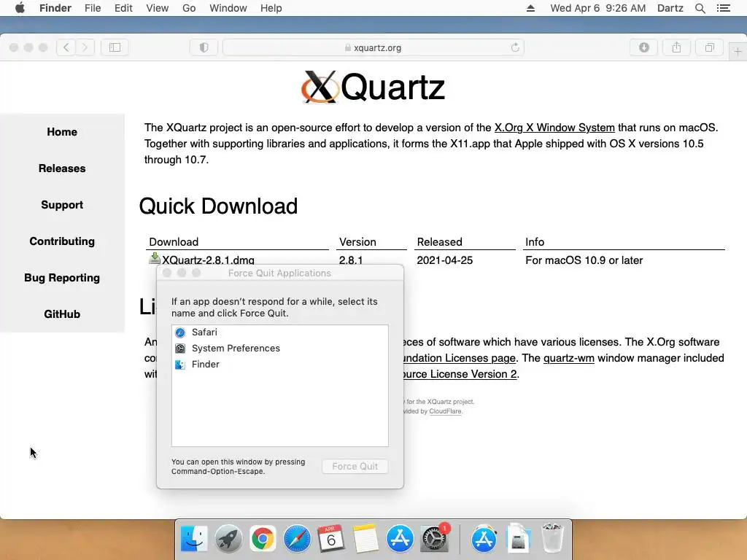This screenshot has width=747, height=560.
Task: Click the eject icon in menu bar
Action: click(530, 8)
